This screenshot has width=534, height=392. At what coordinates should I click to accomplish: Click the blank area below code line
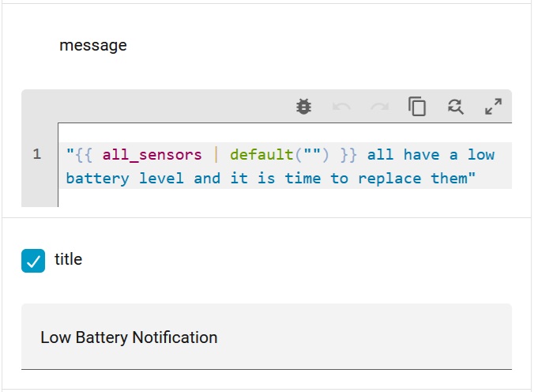pos(284,198)
